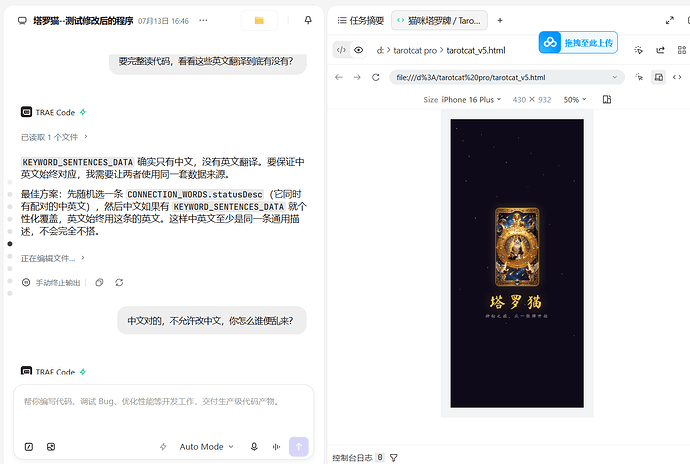Open the three-dot more menu beside the date
690x464 pixels.
pyautogui.click(x=203, y=20)
